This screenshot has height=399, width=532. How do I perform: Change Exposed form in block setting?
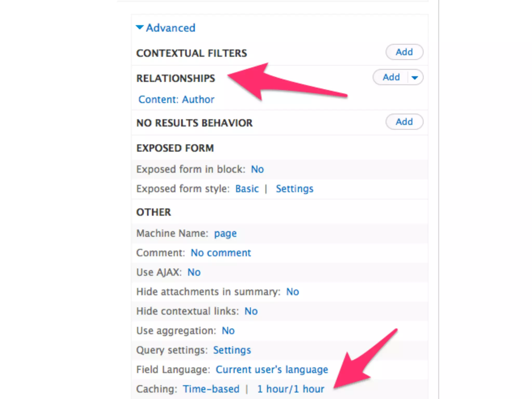click(x=257, y=169)
